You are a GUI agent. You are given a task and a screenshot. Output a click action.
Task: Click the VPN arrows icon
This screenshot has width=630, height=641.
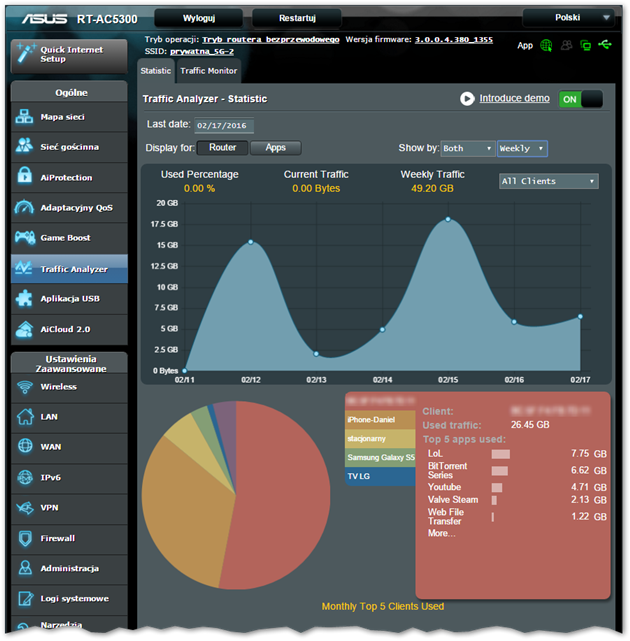25,508
